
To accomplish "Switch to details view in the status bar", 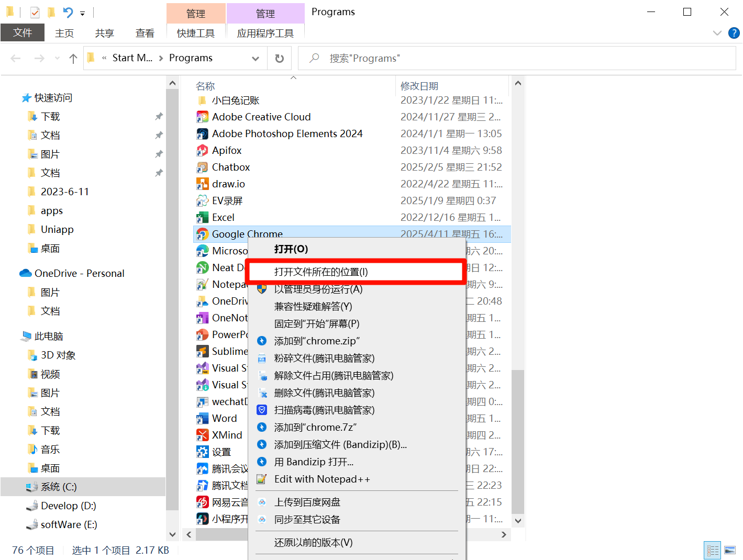I will coord(713,550).
